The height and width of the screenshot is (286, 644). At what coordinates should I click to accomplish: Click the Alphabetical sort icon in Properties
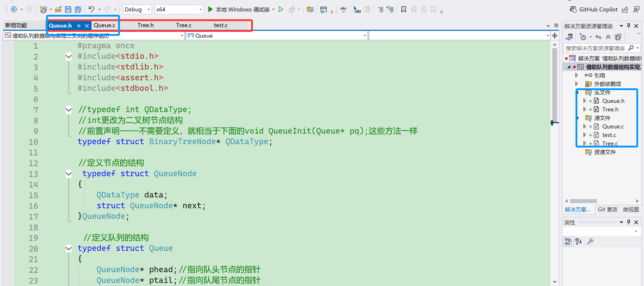[578, 241]
